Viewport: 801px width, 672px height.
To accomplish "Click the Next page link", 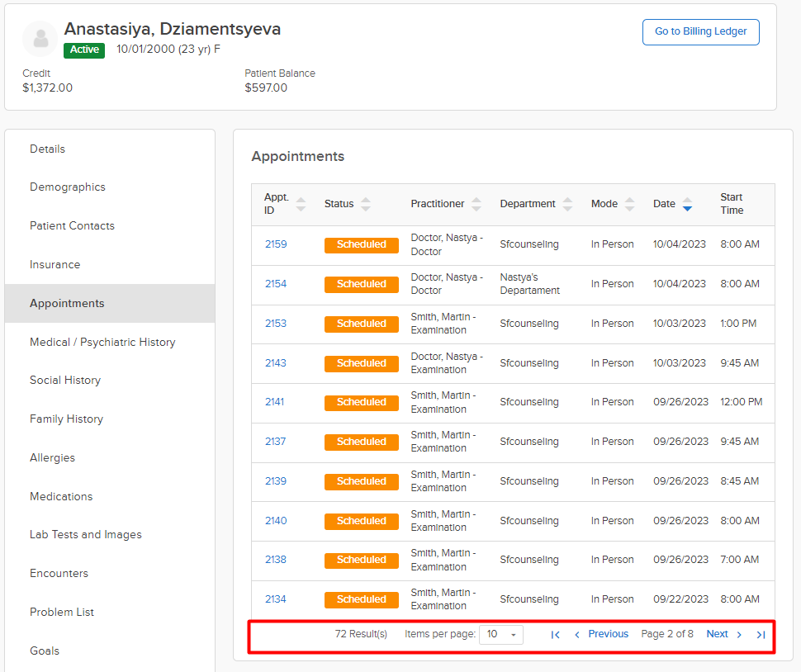I will (x=718, y=634).
